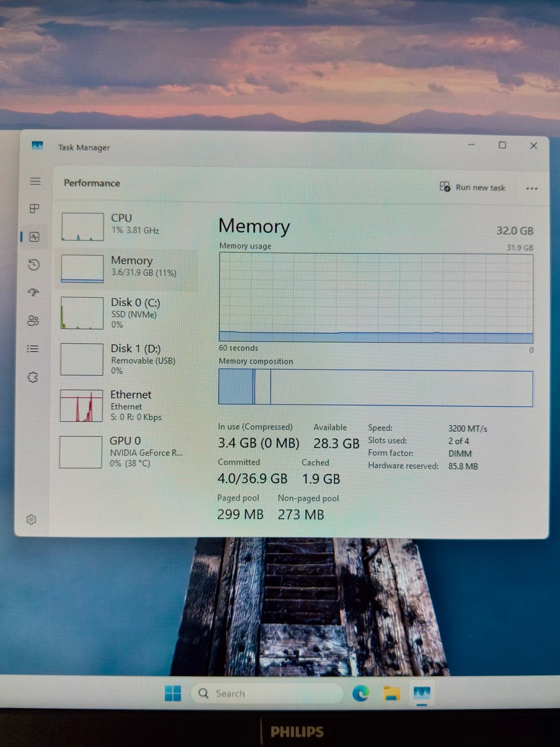This screenshot has height=747, width=560.
Task: Click the 273 MB Non-paged pool value
Action: [301, 514]
